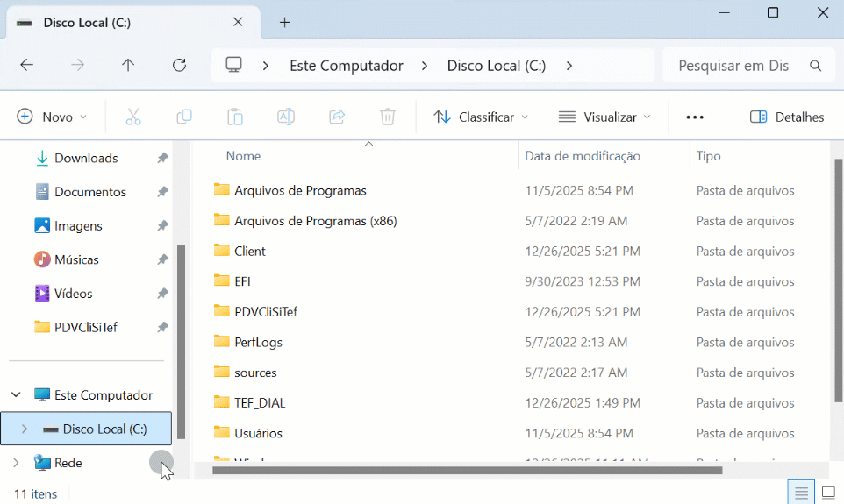The height and width of the screenshot is (504, 844).
Task: Switch to details list view icon in status bar
Action: (x=801, y=492)
